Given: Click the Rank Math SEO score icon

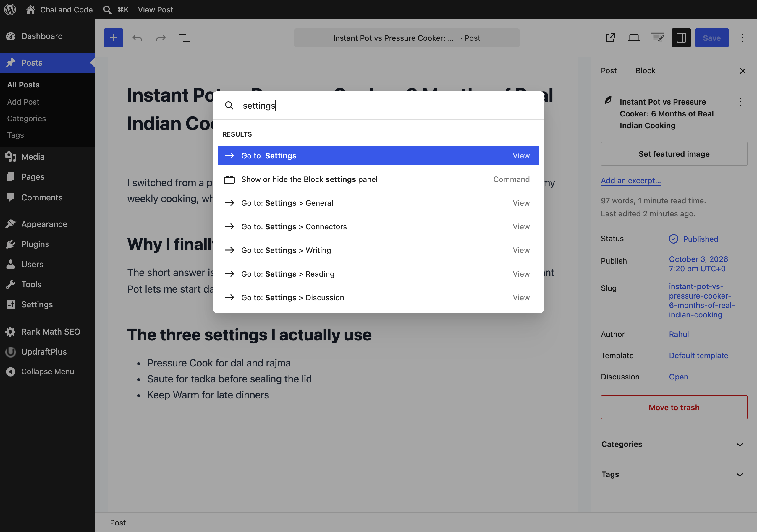Looking at the screenshot, I should (657, 38).
